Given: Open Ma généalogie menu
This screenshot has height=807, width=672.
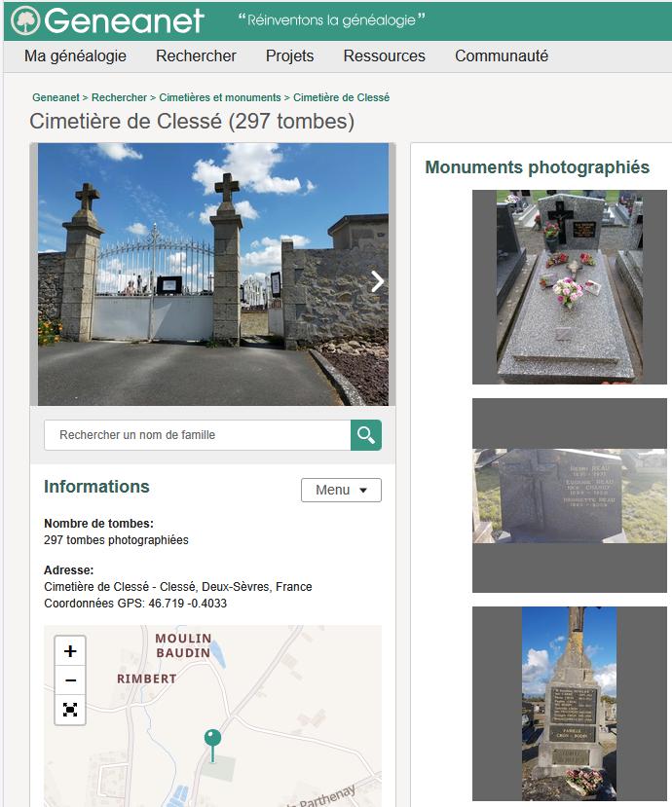Looking at the screenshot, I should coord(75,56).
